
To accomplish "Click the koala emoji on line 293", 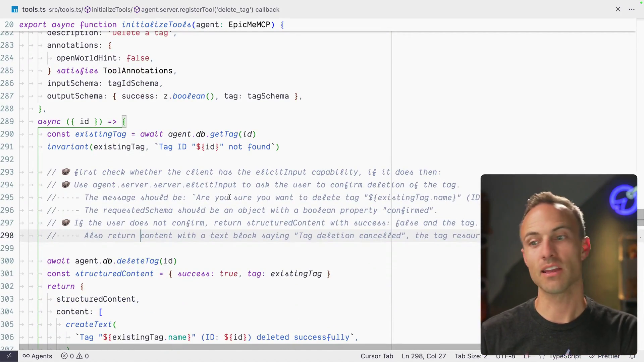I will click(x=66, y=172).
